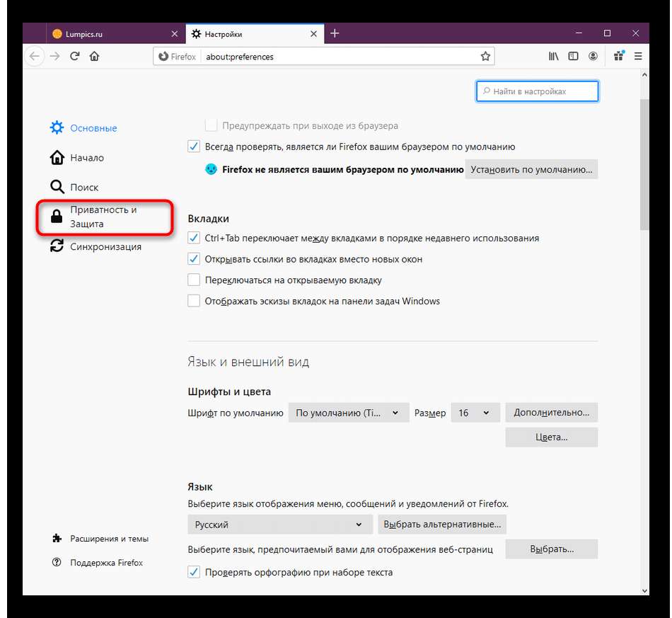The width and height of the screenshot is (672, 618).
Task: Toggle the sidebar icon in toolbar
Action: [x=573, y=56]
